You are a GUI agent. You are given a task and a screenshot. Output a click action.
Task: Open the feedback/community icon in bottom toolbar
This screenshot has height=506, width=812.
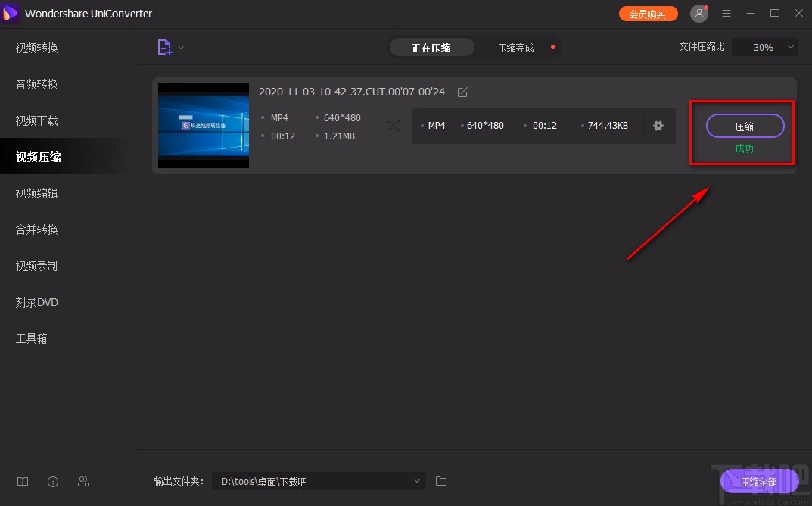point(83,482)
